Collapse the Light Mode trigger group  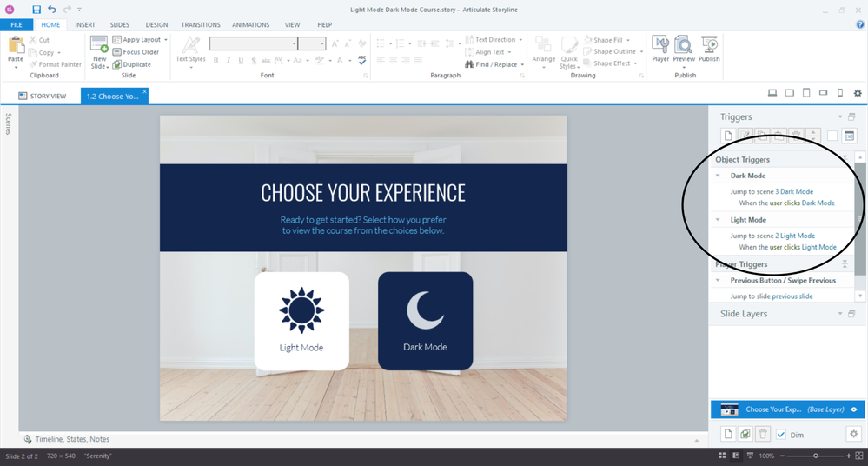click(719, 220)
